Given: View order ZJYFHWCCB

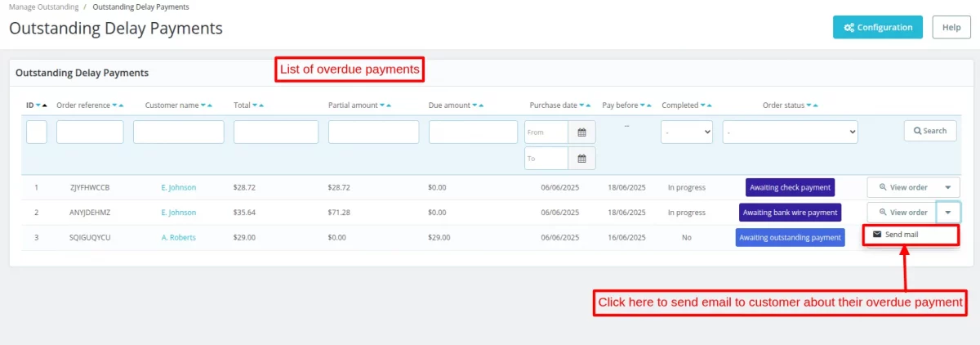Looking at the screenshot, I should (902, 187).
